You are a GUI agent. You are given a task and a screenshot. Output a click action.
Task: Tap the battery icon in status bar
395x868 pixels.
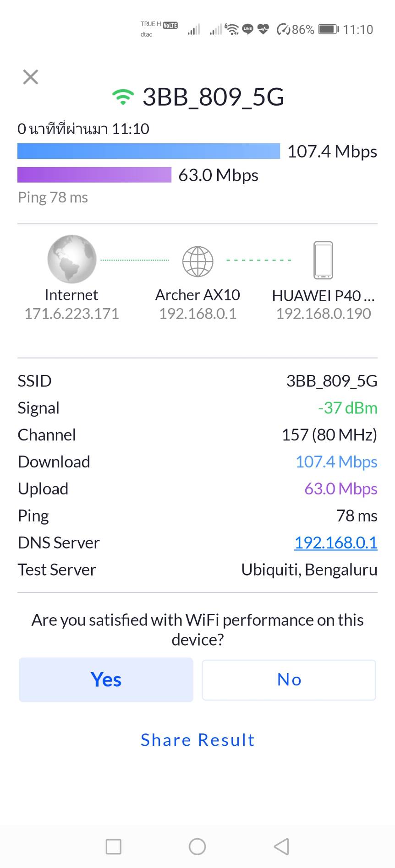tap(328, 30)
